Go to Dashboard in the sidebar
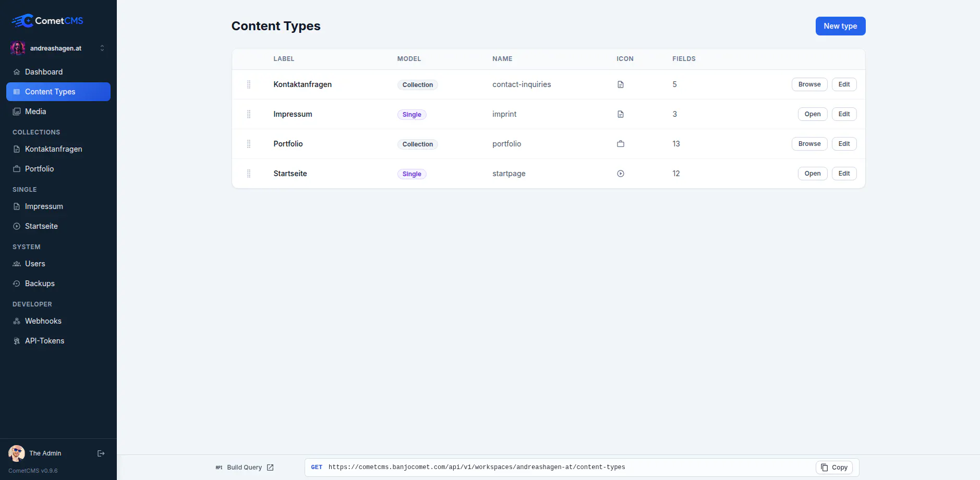980x480 pixels. (x=58, y=72)
